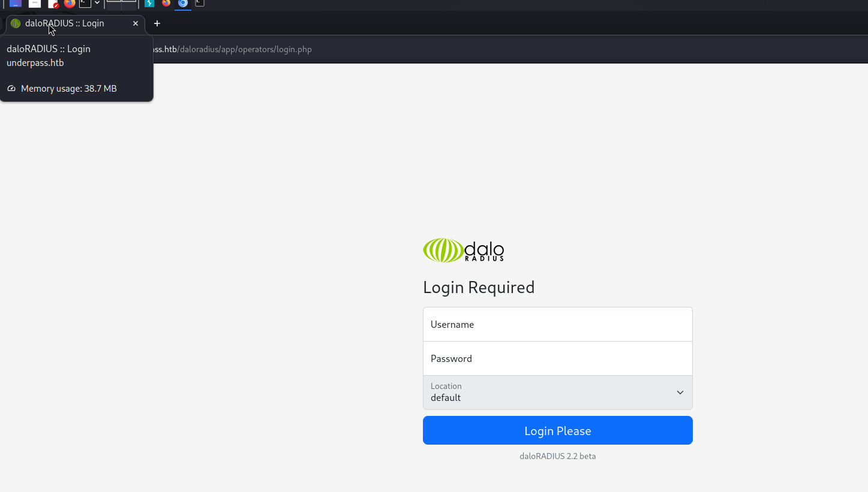Open a new browser tab with the plus button
Screen dimensions: 868x492
click(x=157, y=23)
